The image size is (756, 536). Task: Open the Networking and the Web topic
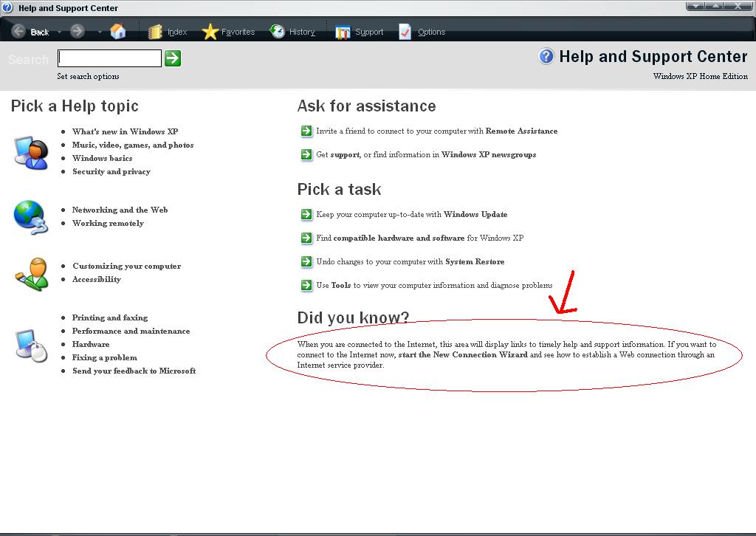coord(120,210)
